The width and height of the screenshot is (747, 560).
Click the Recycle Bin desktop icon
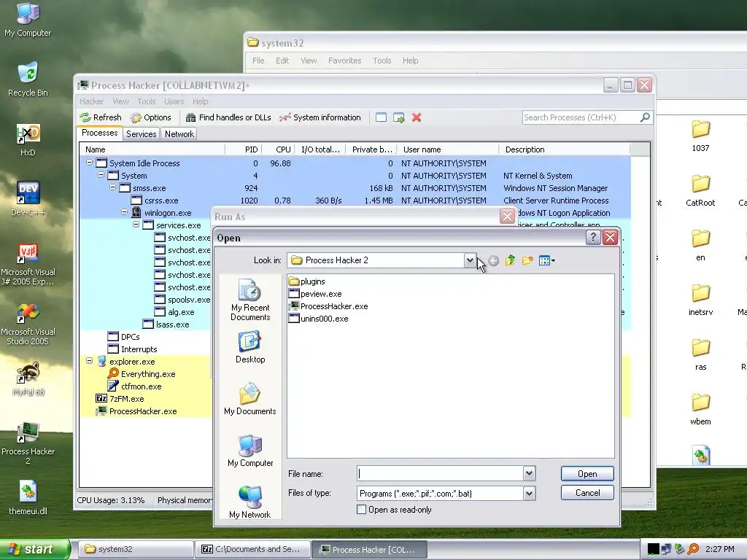click(28, 79)
